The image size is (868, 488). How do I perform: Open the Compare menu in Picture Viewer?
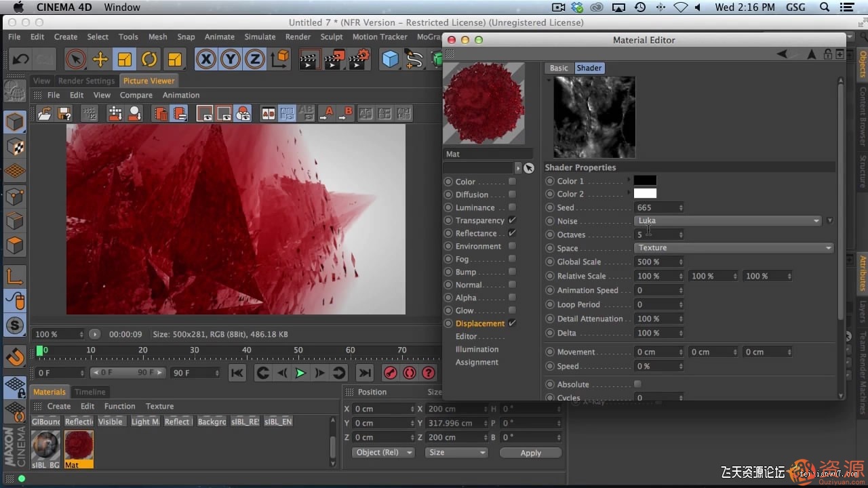[x=136, y=95]
